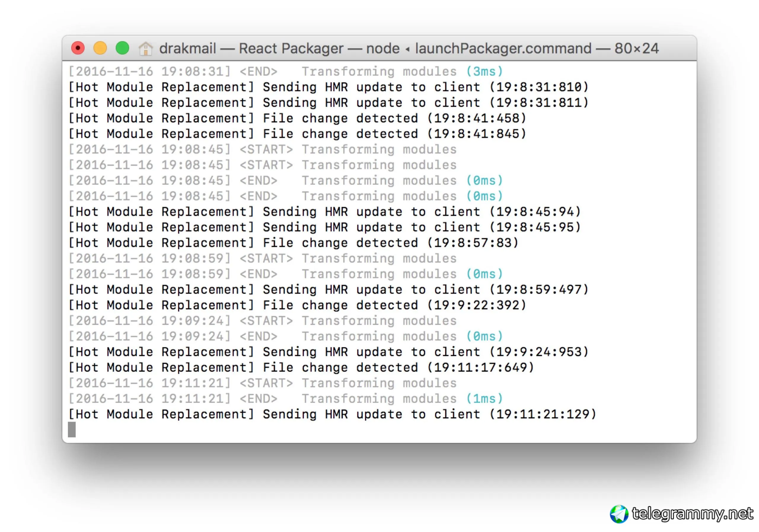759x532 pixels.
Task: Minimize the terminal with the yellow button
Action: coord(100,48)
